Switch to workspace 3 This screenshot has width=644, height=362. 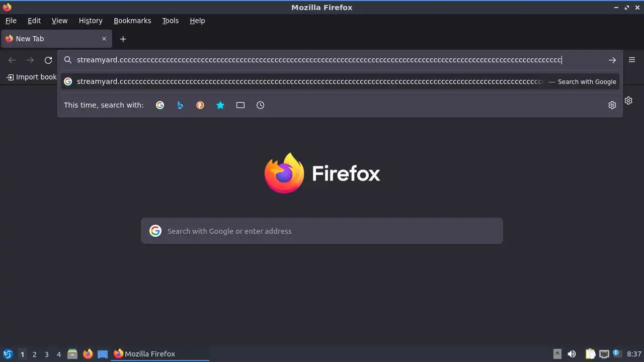click(x=46, y=354)
